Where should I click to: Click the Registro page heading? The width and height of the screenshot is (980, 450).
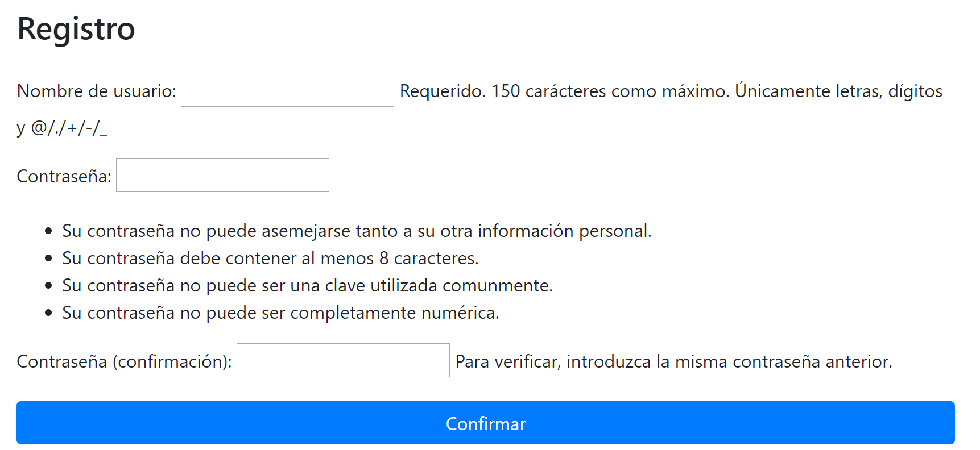(76, 29)
